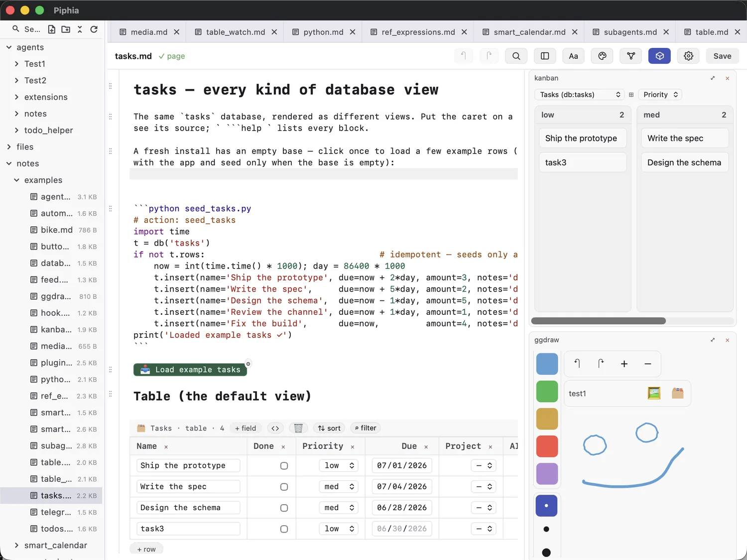The width and height of the screenshot is (747, 560).
Task: Open the gear settings icon
Action: click(x=688, y=56)
